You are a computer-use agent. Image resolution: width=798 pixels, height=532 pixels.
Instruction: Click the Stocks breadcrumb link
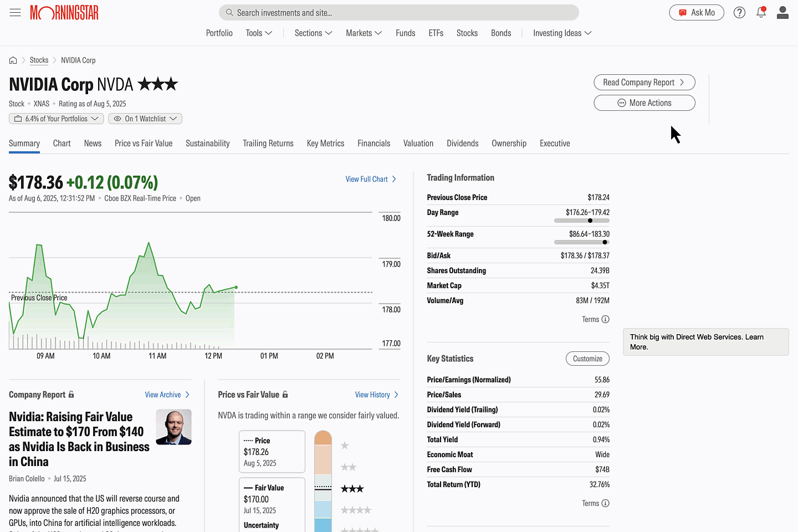(x=39, y=60)
